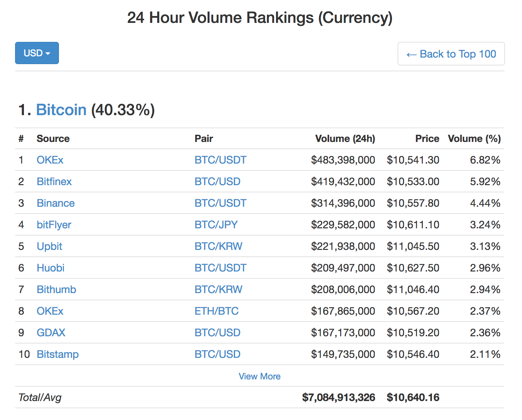Select the $10,557.80 price cell
The width and height of the screenshot is (522, 420).
tap(413, 203)
